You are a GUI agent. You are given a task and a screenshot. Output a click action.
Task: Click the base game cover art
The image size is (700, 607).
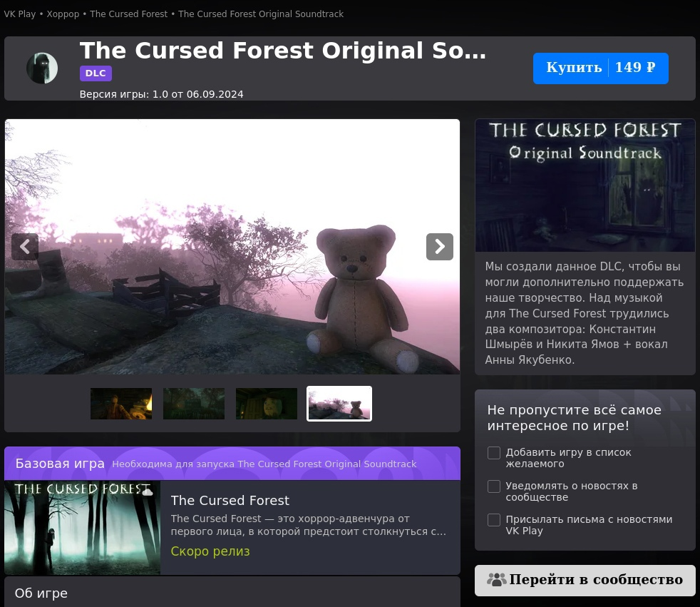(x=82, y=528)
